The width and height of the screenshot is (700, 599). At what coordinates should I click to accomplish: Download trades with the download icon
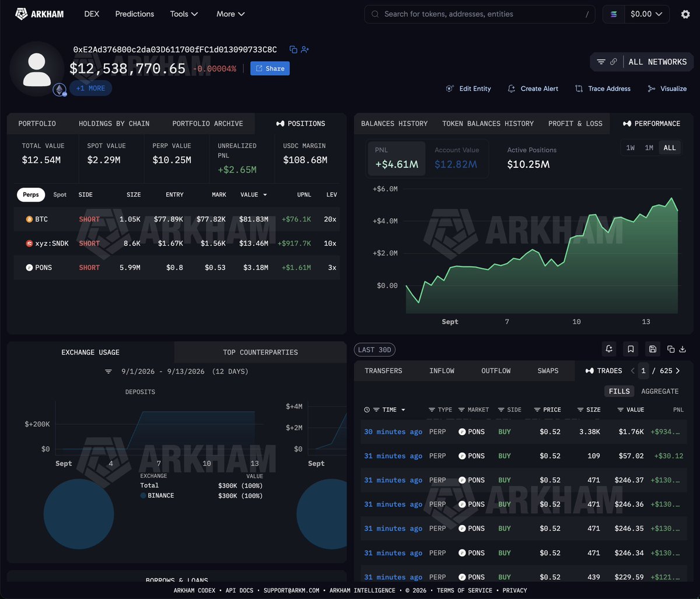(682, 349)
